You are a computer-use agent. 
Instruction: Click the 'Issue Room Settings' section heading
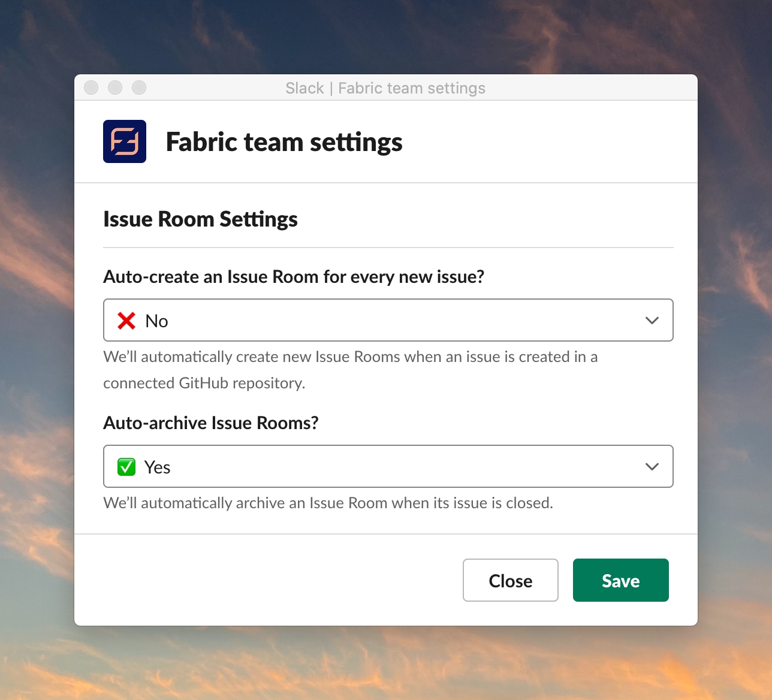(x=200, y=219)
